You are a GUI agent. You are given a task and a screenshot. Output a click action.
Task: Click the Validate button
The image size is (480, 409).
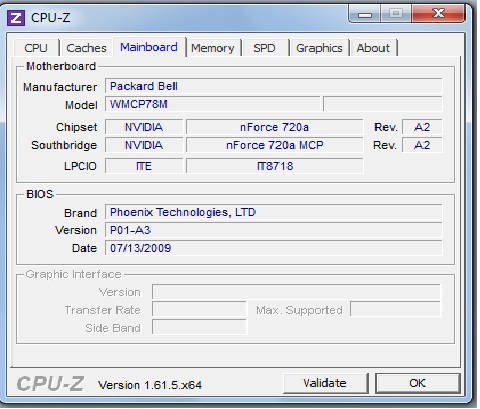[x=325, y=383]
